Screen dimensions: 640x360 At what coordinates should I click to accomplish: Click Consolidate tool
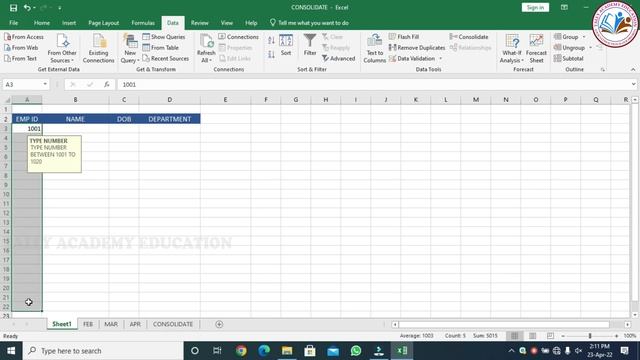(x=469, y=37)
